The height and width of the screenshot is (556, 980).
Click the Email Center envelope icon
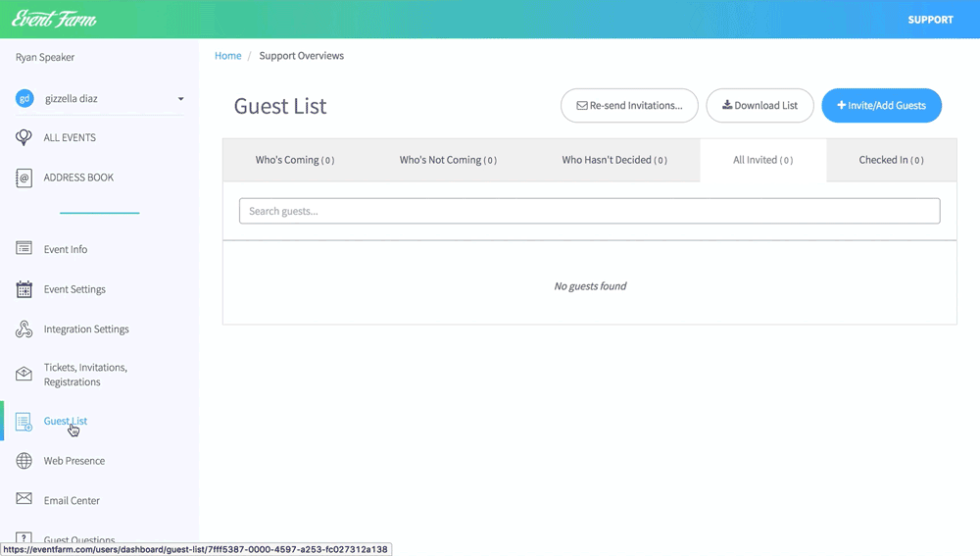point(24,498)
